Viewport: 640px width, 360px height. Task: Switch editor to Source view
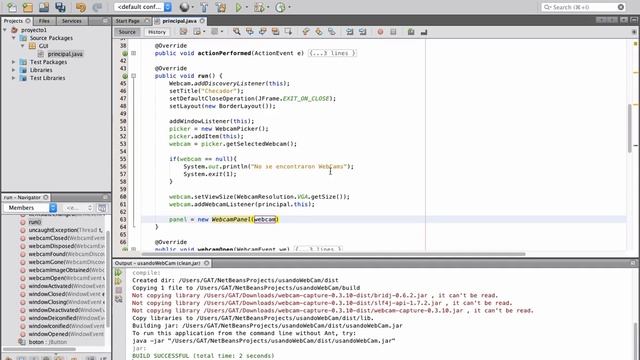127,32
